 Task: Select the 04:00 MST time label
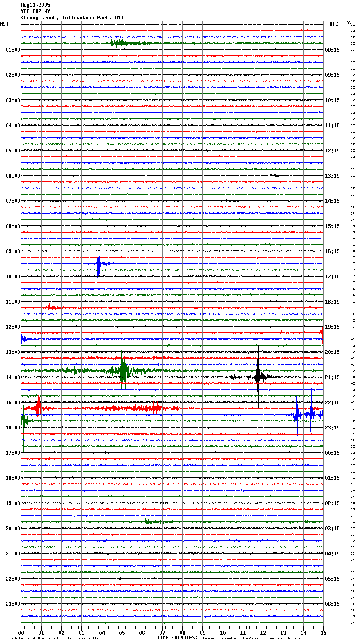coord(13,126)
